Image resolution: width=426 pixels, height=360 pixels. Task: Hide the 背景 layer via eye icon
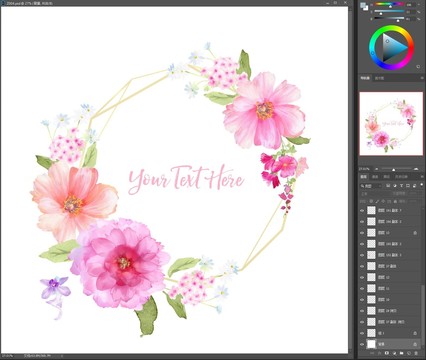pyautogui.click(x=362, y=344)
